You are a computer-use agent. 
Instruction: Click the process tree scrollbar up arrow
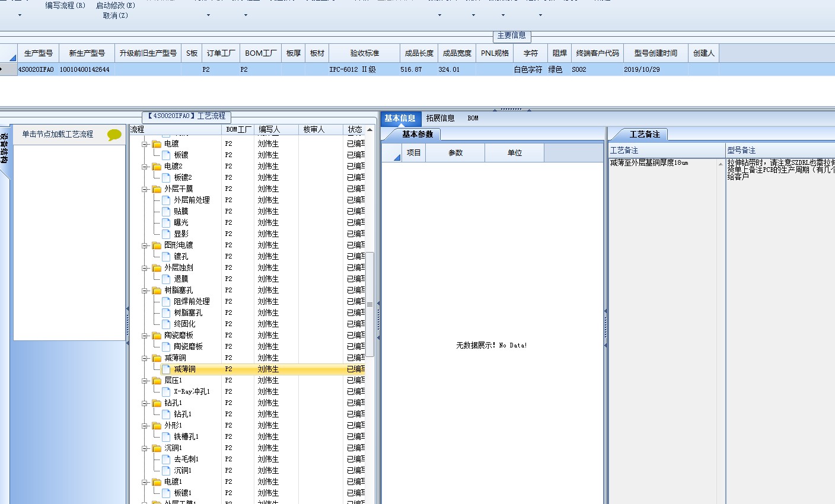pyautogui.click(x=370, y=130)
